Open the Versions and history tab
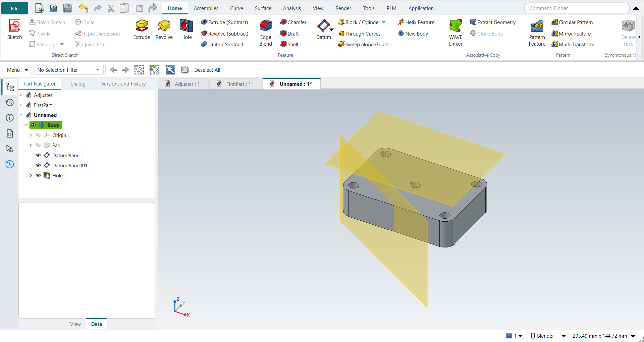Viewport: 644px width, 342px height. tap(123, 84)
